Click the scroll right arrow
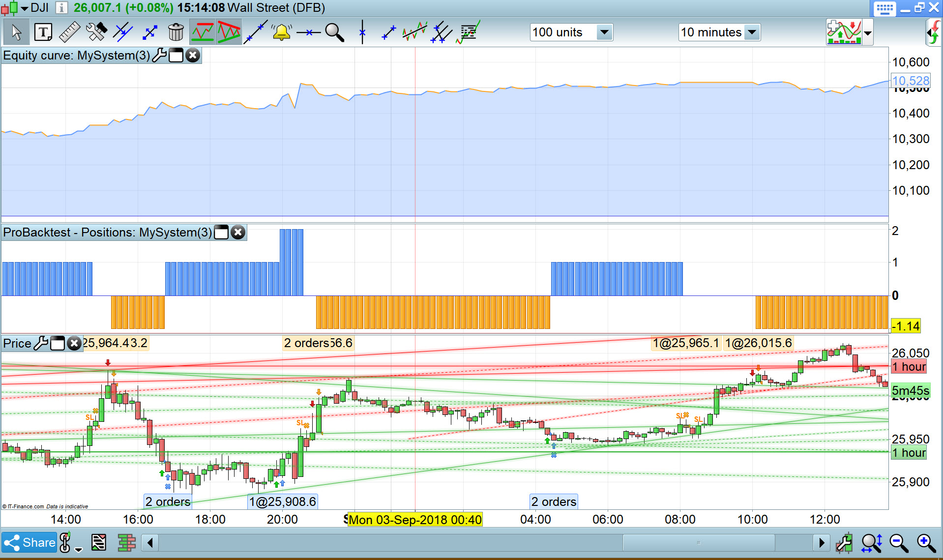 (822, 543)
